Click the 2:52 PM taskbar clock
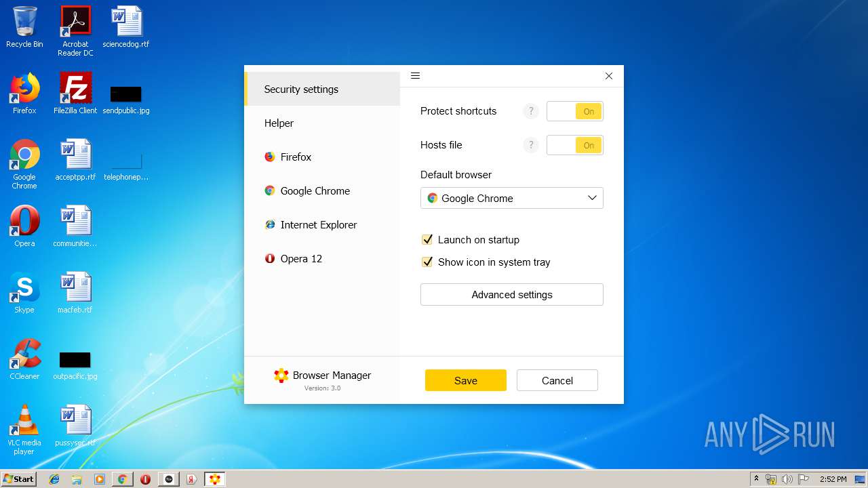The height and width of the screenshot is (488, 868). pos(832,479)
